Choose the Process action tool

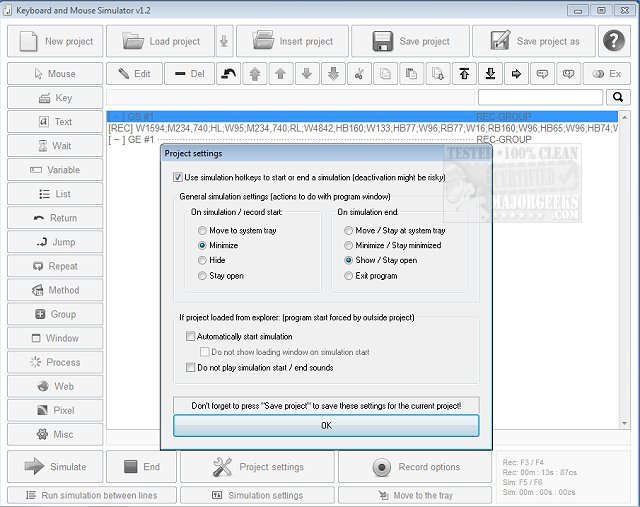point(55,362)
